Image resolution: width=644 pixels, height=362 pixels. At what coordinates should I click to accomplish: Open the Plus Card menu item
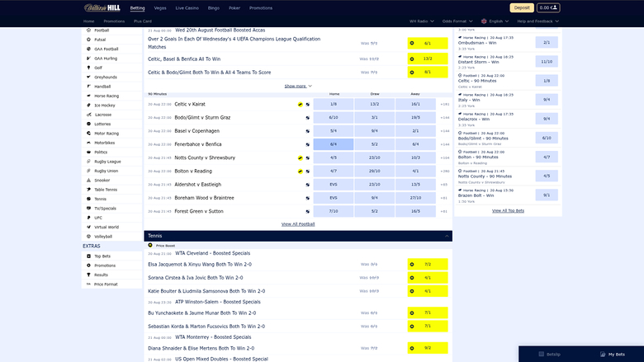tap(143, 21)
